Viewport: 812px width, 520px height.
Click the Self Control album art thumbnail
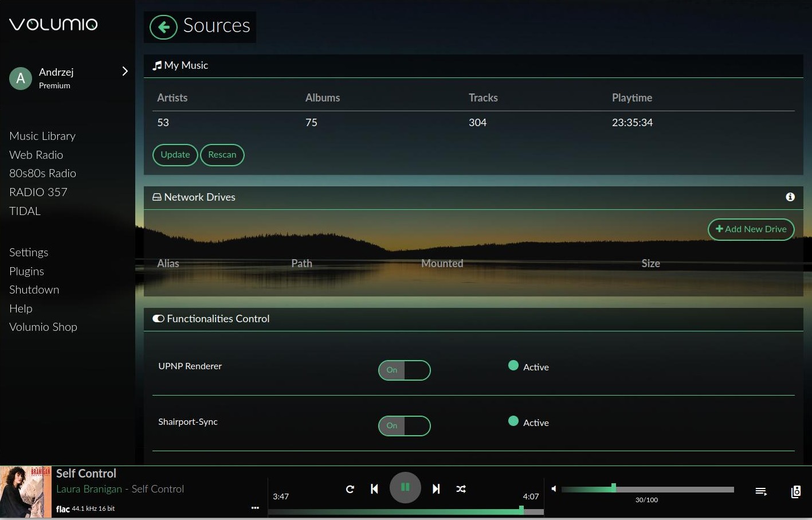click(x=26, y=492)
